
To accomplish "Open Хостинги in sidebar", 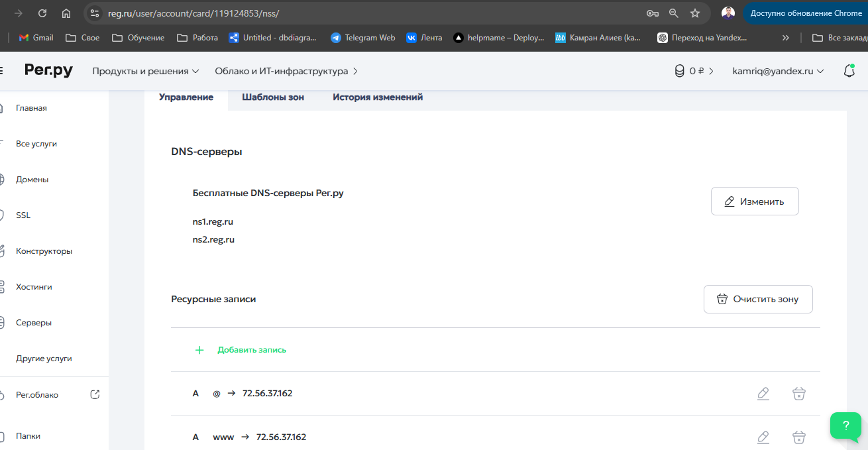I will pos(34,287).
